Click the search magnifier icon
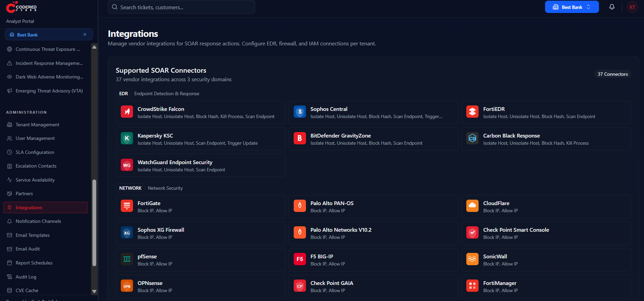 click(x=115, y=7)
